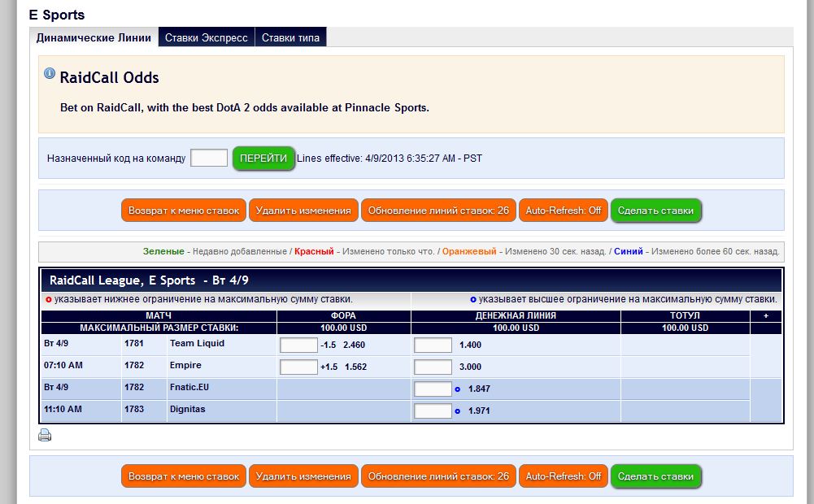Click bottom Удалить изменения button

tap(303, 476)
